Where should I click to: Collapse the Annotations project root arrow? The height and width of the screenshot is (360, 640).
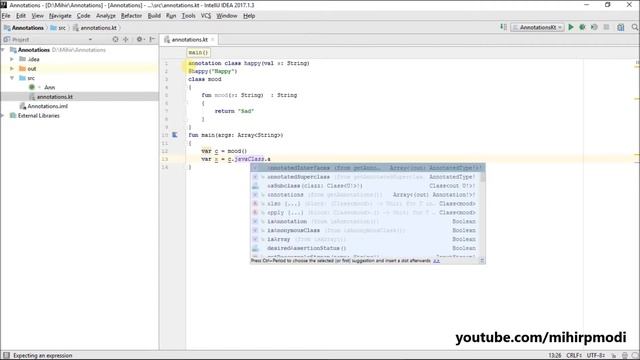(x=3, y=50)
